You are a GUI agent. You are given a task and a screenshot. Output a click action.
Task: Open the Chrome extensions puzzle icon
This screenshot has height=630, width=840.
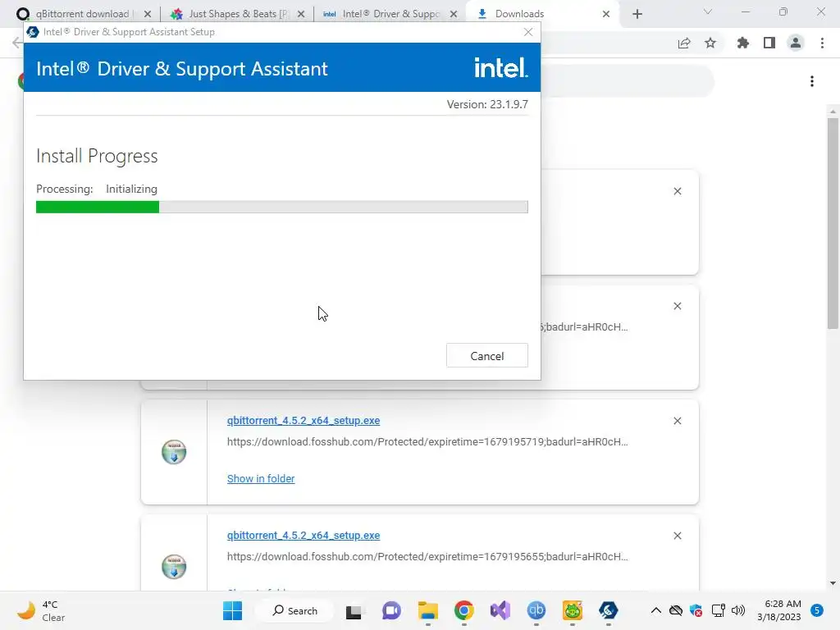click(x=743, y=43)
